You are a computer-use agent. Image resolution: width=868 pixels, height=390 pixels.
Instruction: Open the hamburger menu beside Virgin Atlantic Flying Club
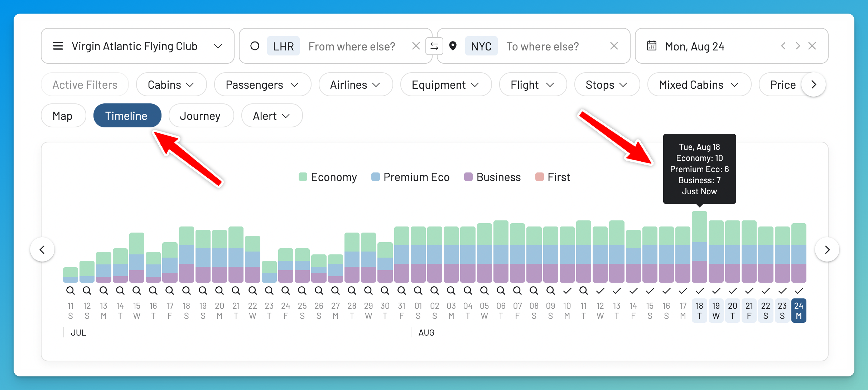pyautogui.click(x=58, y=46)
